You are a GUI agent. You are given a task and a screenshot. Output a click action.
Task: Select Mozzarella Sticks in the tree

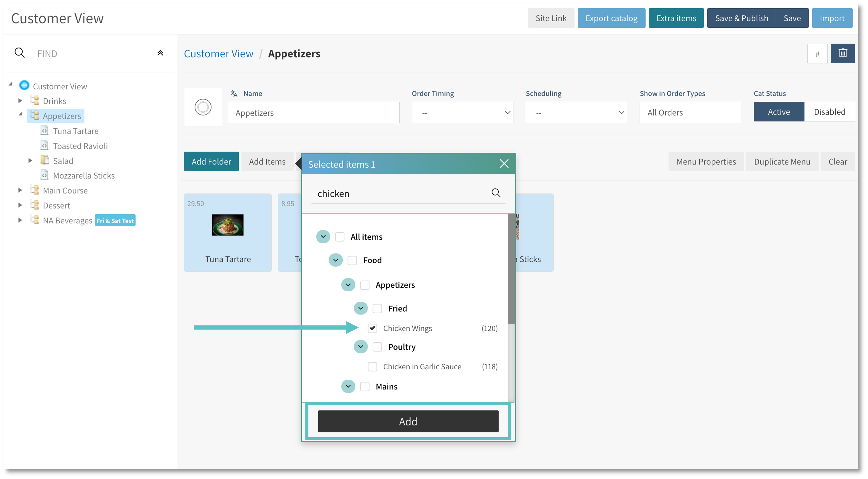pos(83,176)
